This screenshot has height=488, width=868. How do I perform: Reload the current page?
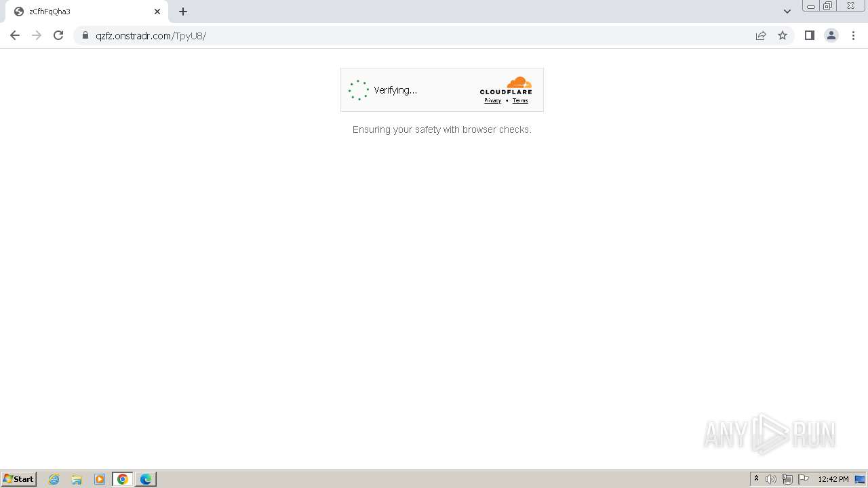pyautogui.click(x=58, y=35)
